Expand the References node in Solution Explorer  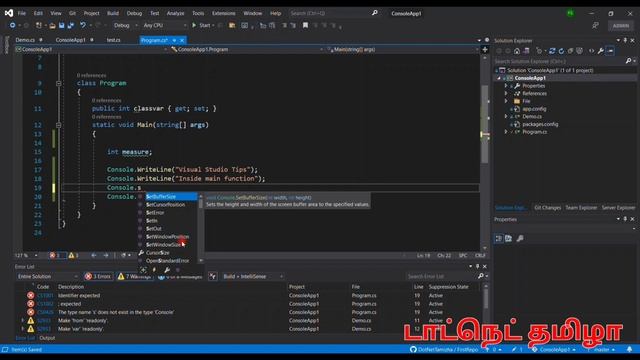tap(506, 93)
